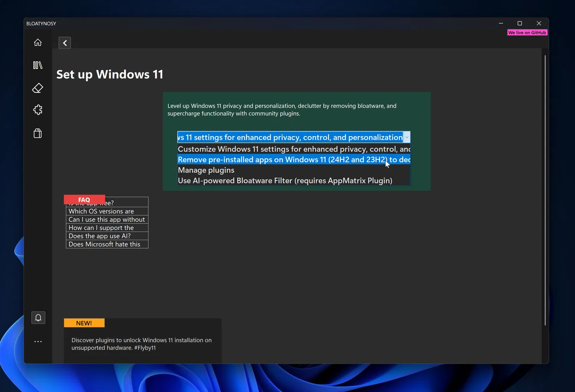The height and width of the screenshot is (392, 575).
Task: Click the vertical scrollbar on the right
Action: pos(545,190)
